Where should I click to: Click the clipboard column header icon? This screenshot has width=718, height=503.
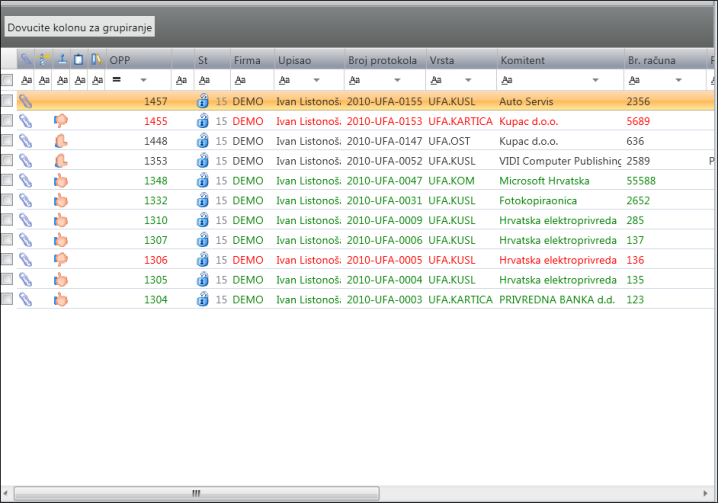(x=79, y=60)
